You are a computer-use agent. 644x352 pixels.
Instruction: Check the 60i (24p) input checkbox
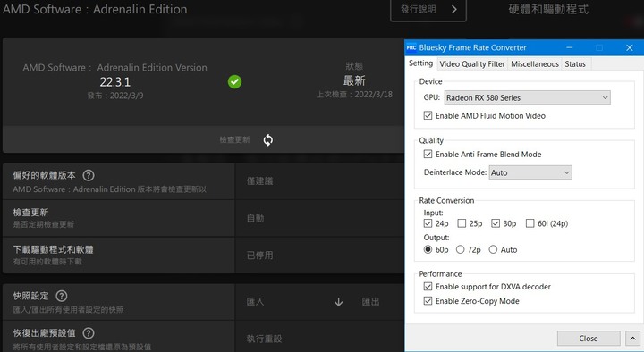coord(530,223)
